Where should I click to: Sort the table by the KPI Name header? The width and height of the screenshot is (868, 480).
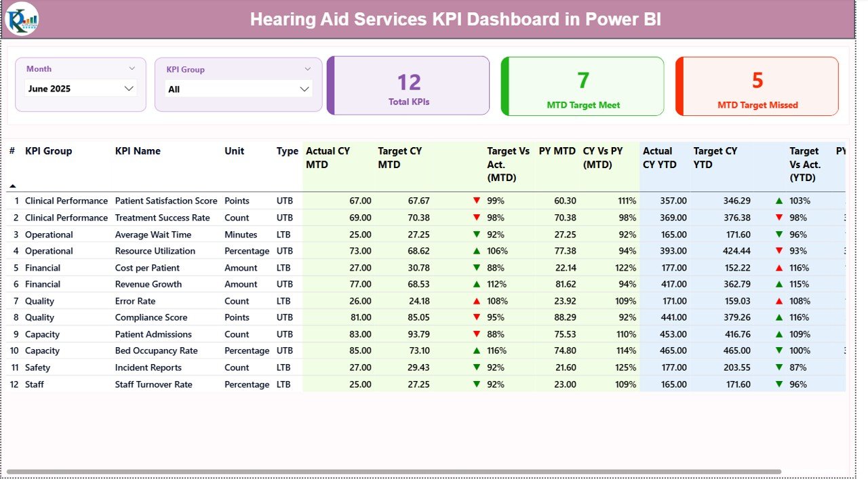138,151
